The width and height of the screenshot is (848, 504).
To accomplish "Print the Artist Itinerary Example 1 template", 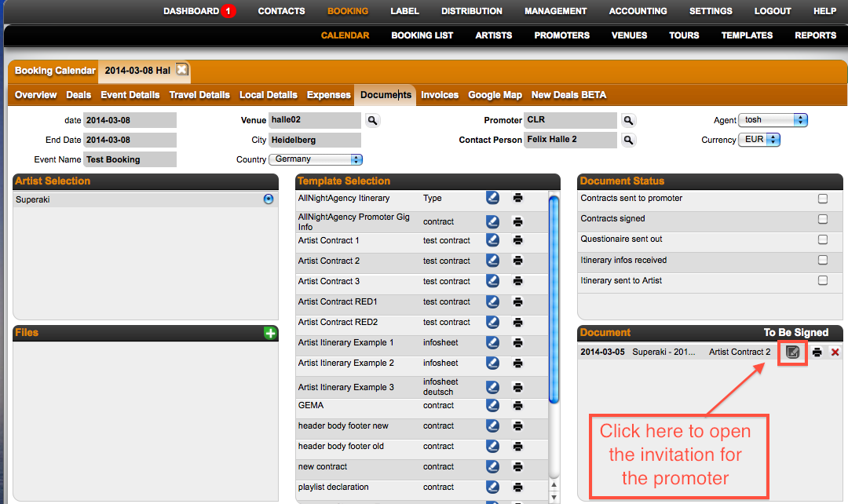I will coord(518,343).
